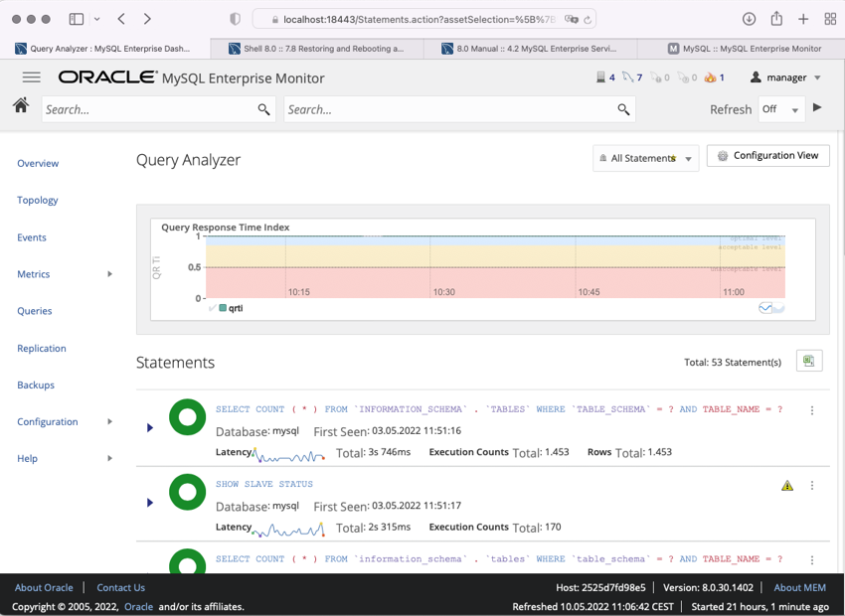Open the Oracle copyright link
The image size is (845, 616).
138,606
